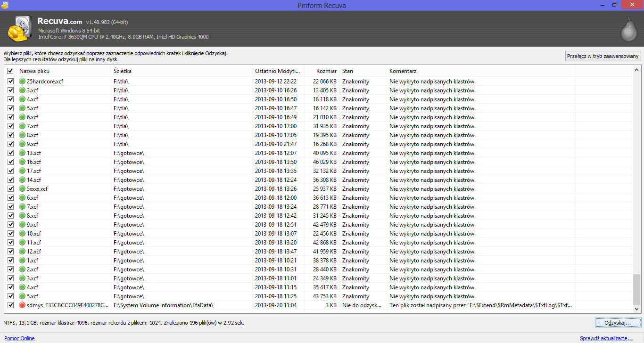This screenshot has height=343, width=644.
Task: Click the title bar application icon
Action: pyautogui.click(x=5, y=5)
